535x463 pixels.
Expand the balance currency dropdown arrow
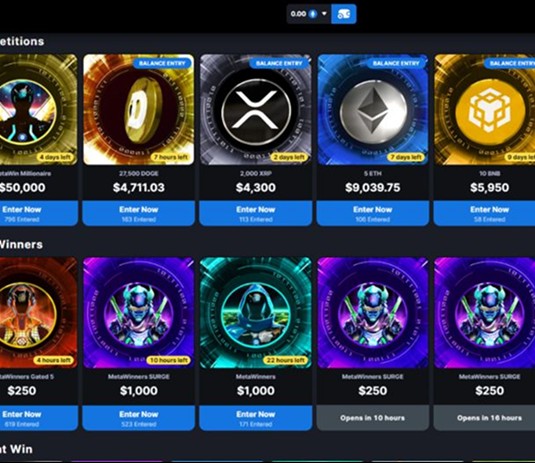coord(324,14)
